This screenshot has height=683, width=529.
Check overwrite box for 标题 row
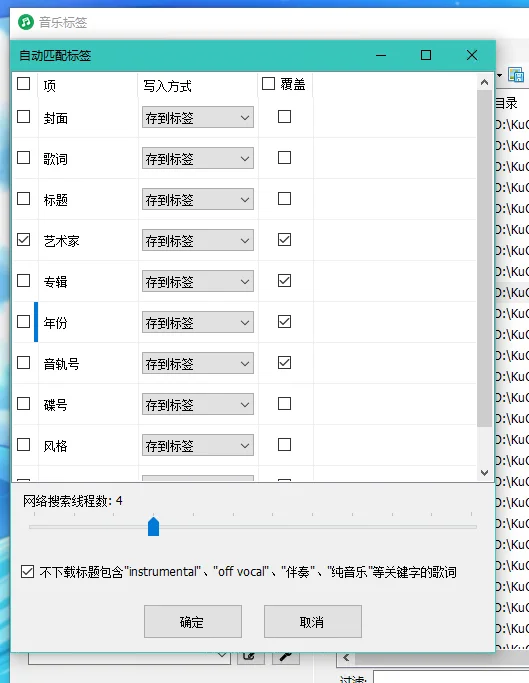[x=285, y=199]
